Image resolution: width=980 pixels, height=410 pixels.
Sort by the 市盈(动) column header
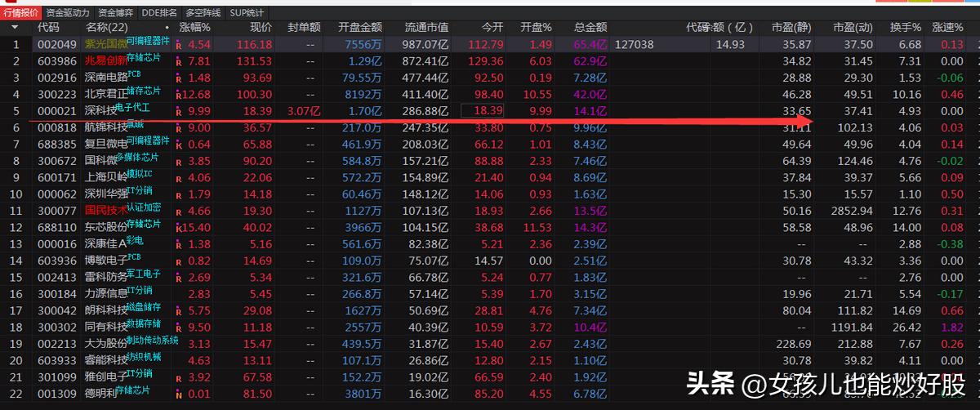[x=852, y=27]
